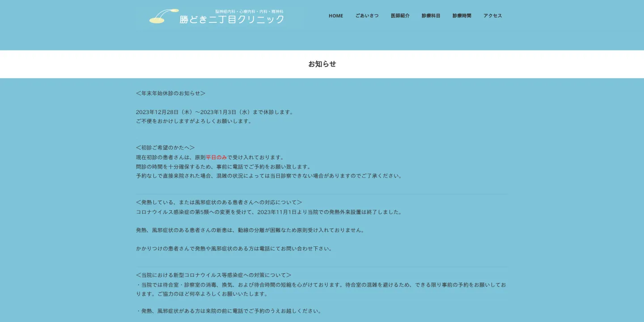Click the December holiday closure dates text

[x=215, y=112]
